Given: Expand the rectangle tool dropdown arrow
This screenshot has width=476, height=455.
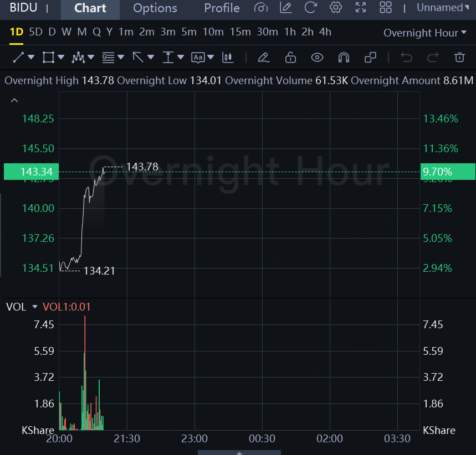Looking at the screenshot, I should 61,57.
